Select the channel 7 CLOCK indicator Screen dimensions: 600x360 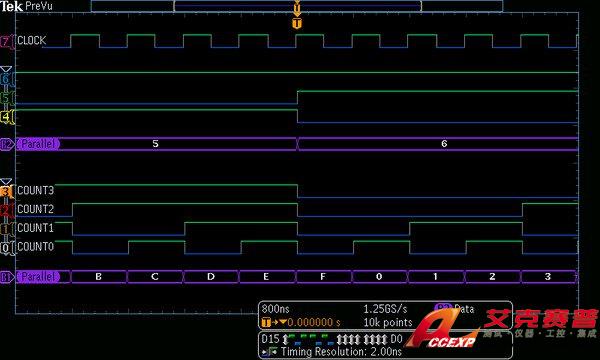6,41
